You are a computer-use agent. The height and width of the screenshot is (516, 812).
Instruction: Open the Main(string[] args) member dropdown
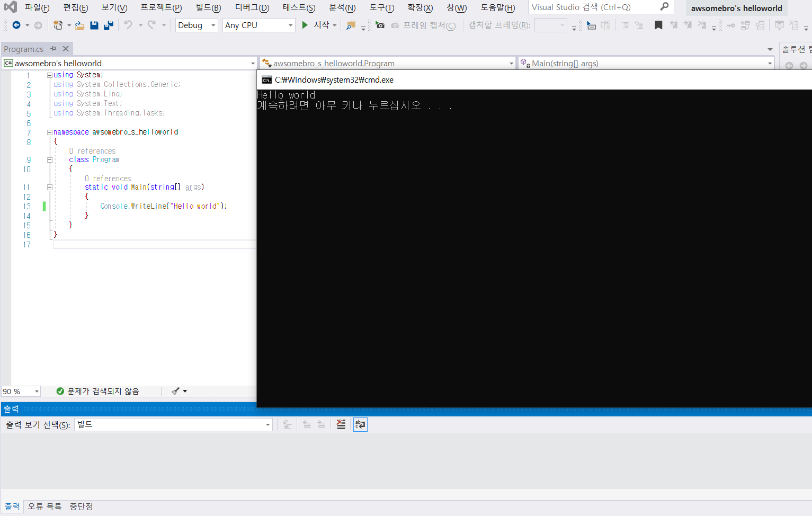click(646, 63)
